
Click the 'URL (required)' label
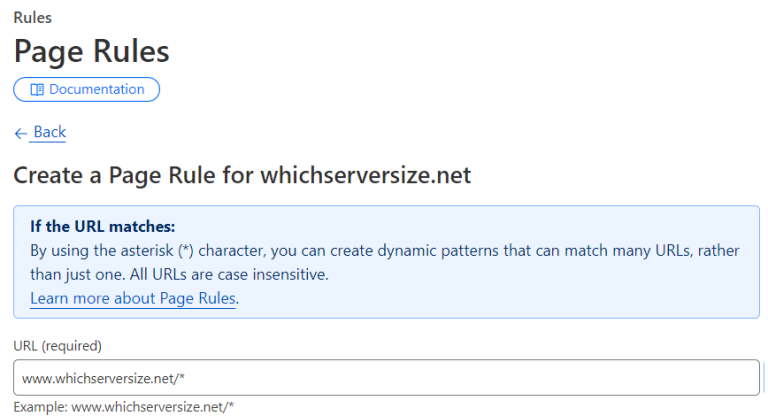(57, 346)
